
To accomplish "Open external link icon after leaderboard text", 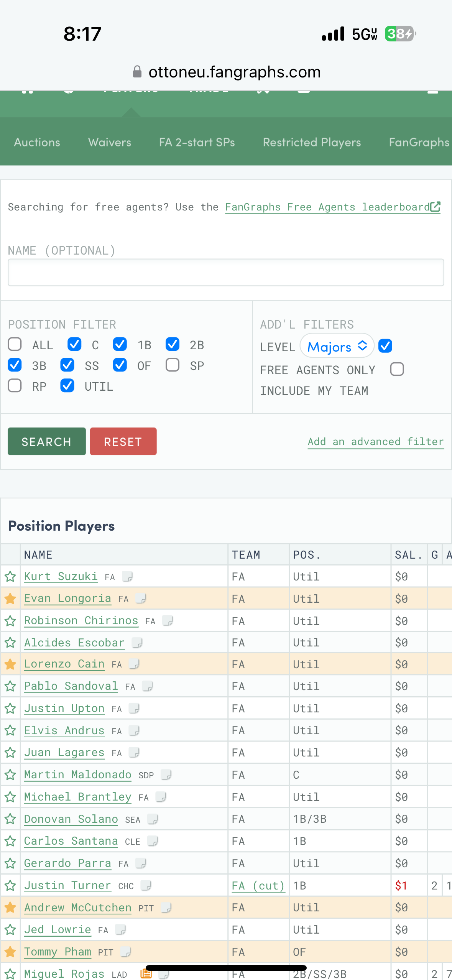I will [x=435, y=207].
